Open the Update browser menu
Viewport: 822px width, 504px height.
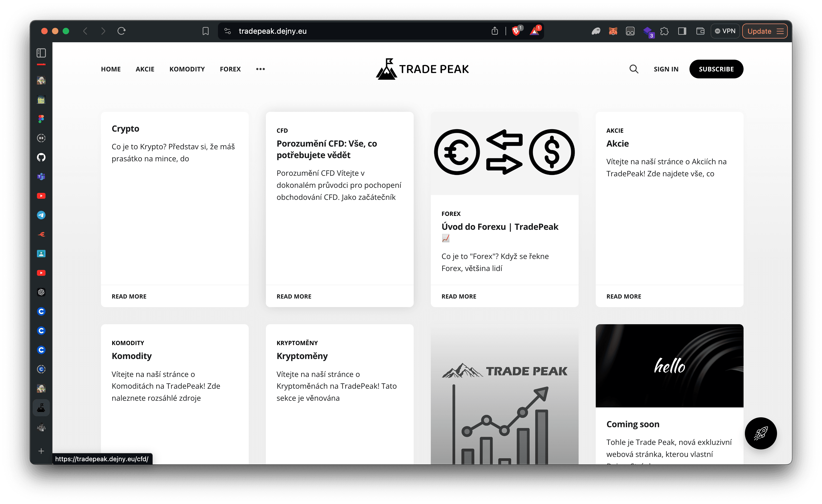click(765, 31)
